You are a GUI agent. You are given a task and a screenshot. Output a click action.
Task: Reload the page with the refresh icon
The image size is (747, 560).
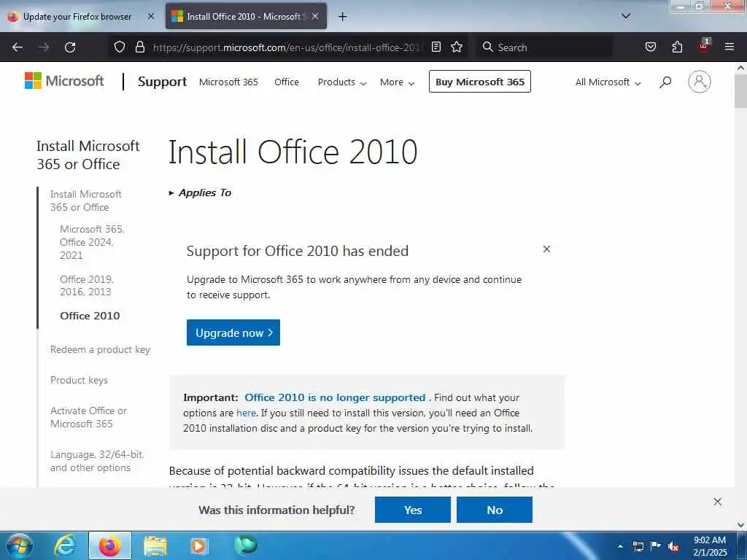pyautogui.click(x=70, y=47)
